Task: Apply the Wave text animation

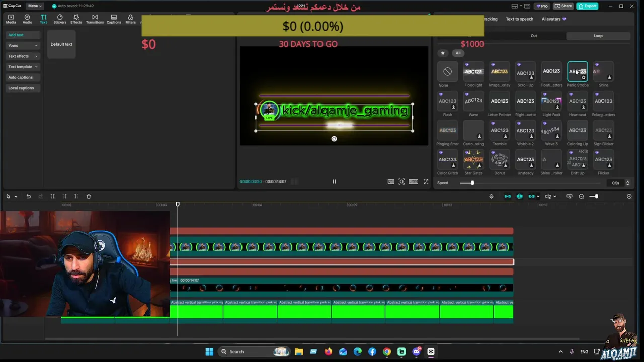Action: tap(473, 101)
